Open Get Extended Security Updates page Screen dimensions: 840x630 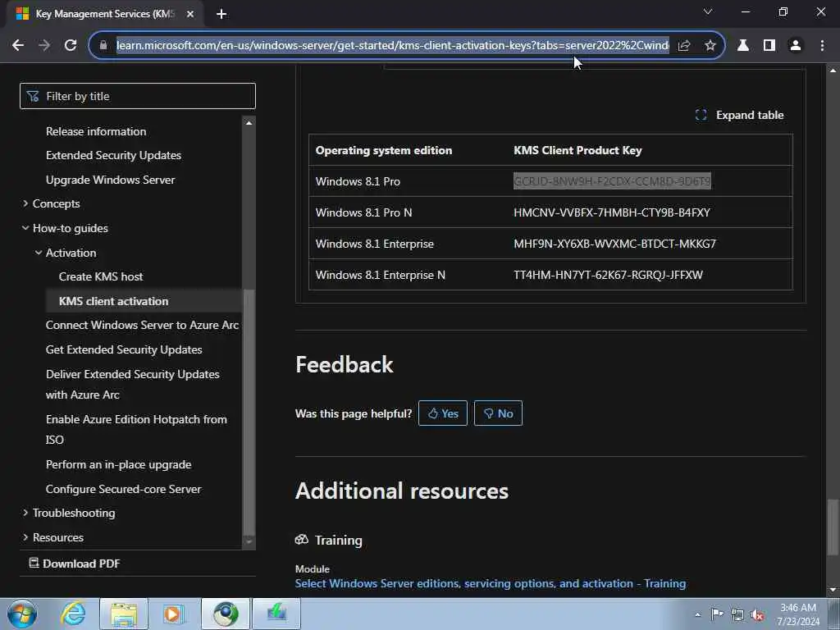tap(124, 349)
